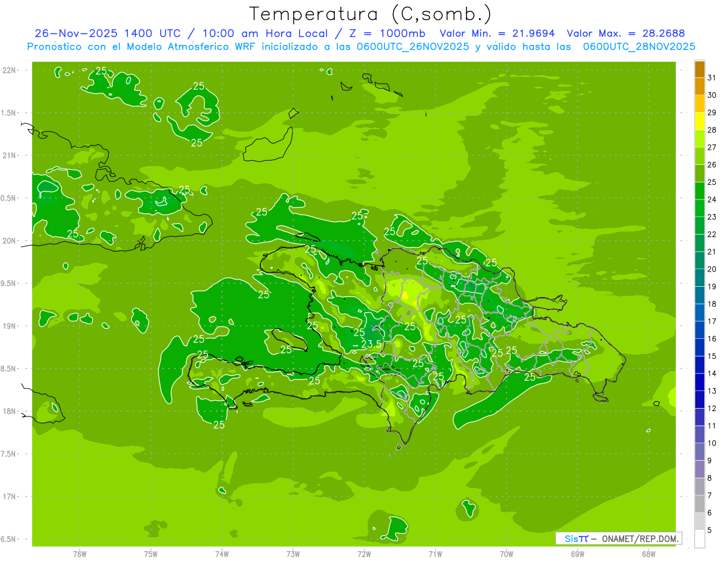Click the '7.5N' latitude axis label

[9, 453]
